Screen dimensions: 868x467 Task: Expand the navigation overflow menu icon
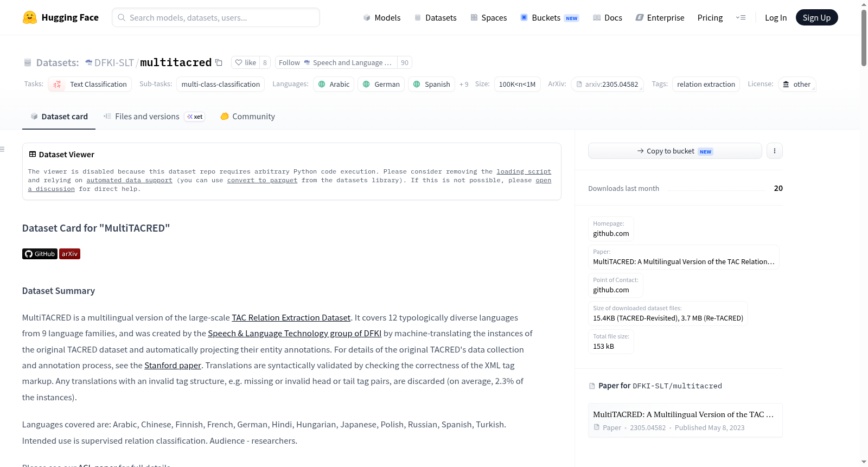pyautogui.click(x=741, y=17)
